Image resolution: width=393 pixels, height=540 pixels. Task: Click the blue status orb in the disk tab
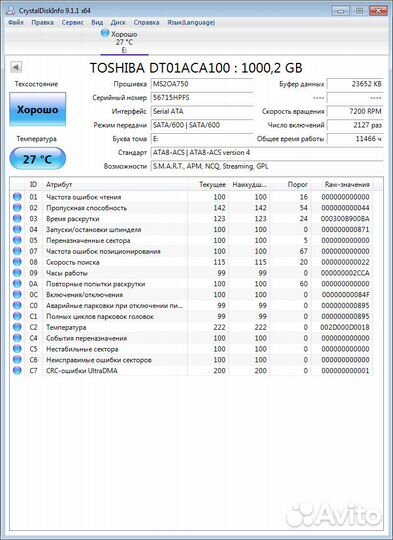[x=105, y=33]
